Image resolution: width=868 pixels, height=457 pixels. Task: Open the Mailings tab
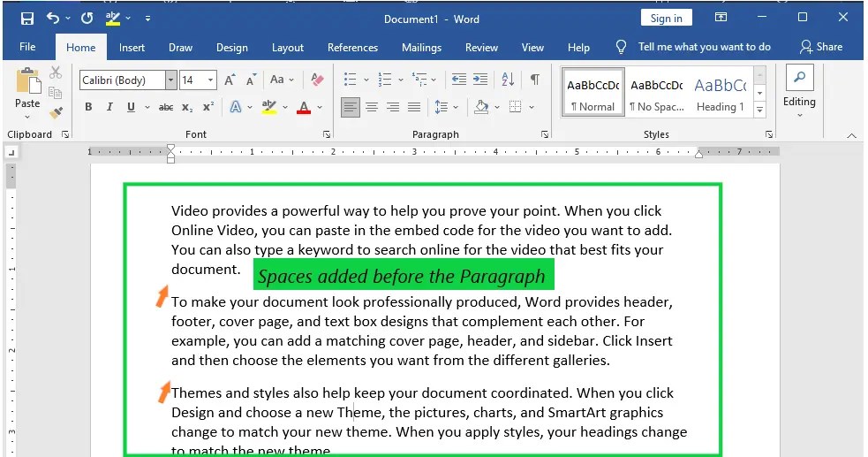pos(421,48)
